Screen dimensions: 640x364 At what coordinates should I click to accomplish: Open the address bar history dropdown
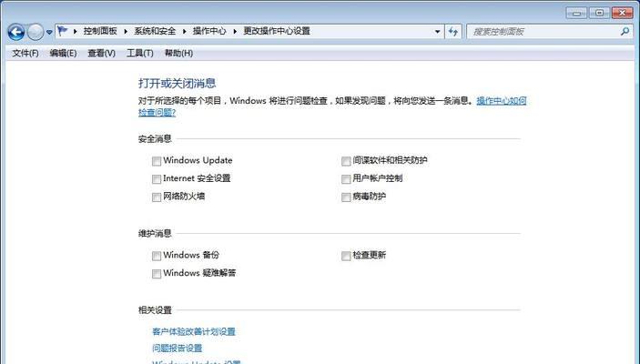437,32
